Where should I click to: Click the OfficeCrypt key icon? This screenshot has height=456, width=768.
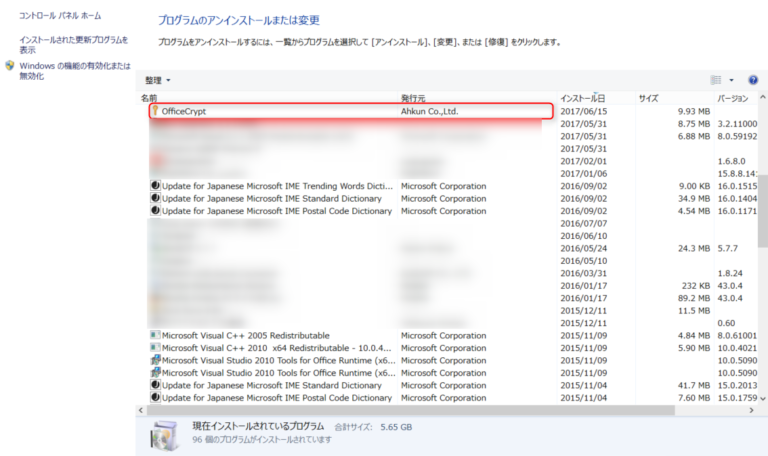(155, 111)
